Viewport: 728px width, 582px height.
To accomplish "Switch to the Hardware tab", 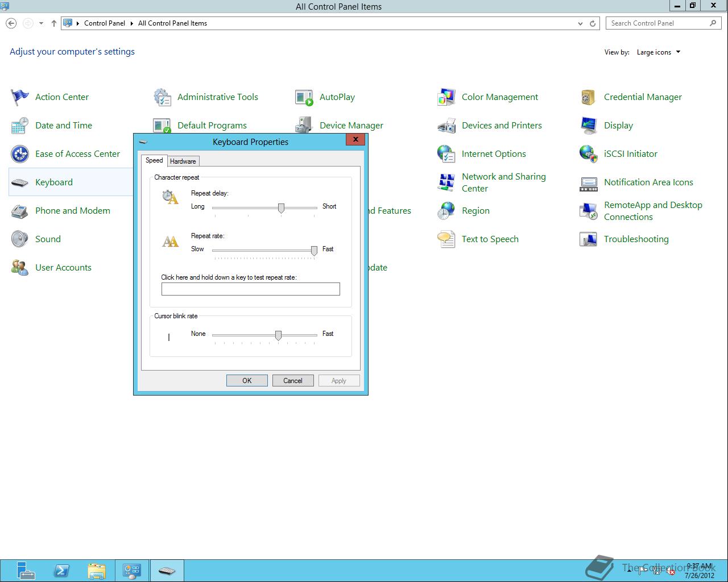I will (x=183, y=161).
